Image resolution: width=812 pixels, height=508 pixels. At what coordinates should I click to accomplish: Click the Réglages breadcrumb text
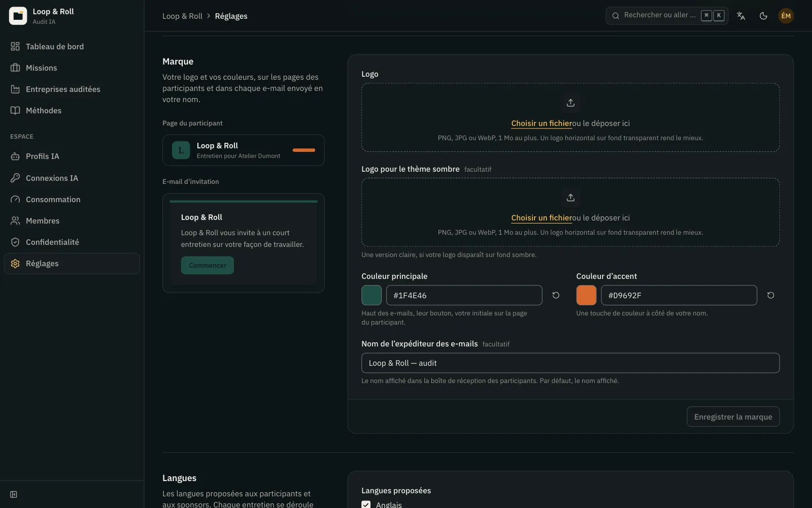231,16
